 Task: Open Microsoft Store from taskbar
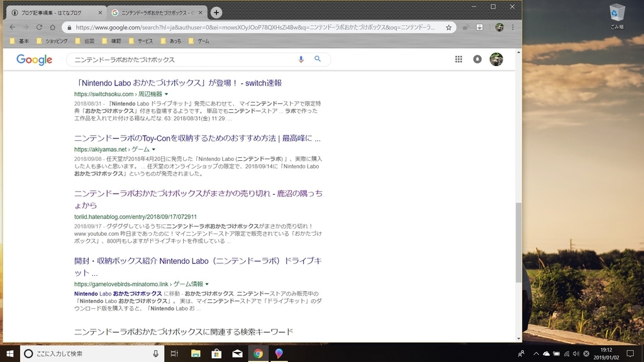point(216,353)
